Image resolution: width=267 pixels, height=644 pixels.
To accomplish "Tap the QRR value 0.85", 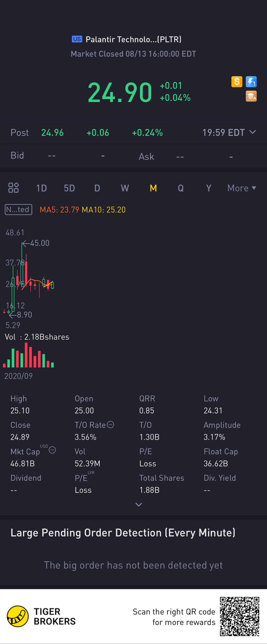I will 147,410.
